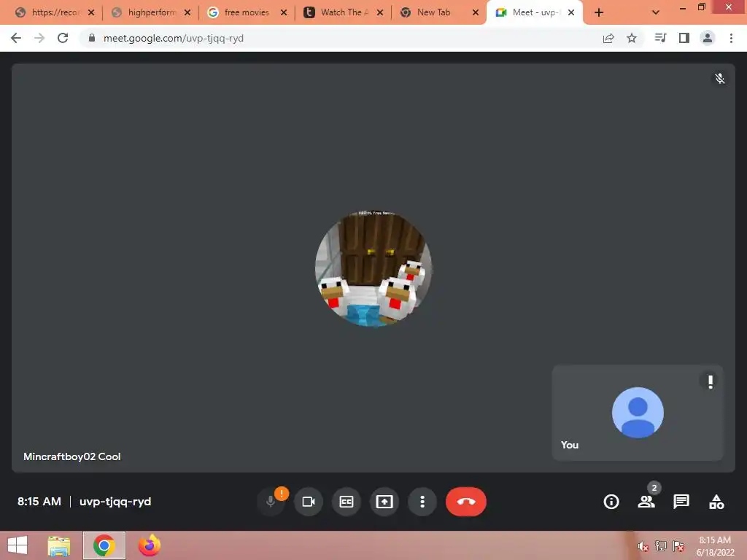The height and width of the screenshot is (560, 747).
Task: Toggle the browser side panel
Action: (x=684, y=38)
